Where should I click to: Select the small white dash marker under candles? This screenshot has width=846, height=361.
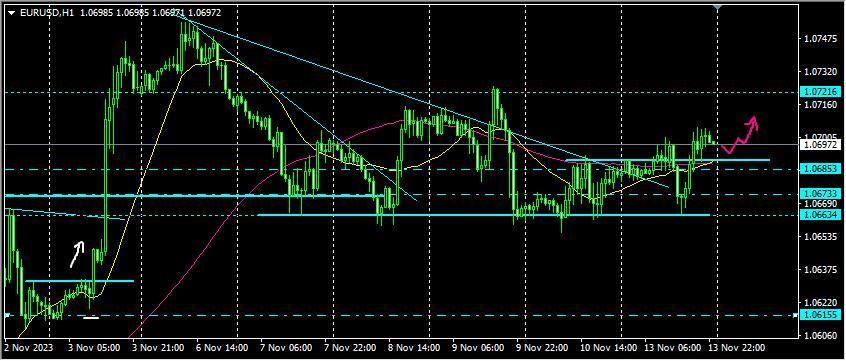91,317
